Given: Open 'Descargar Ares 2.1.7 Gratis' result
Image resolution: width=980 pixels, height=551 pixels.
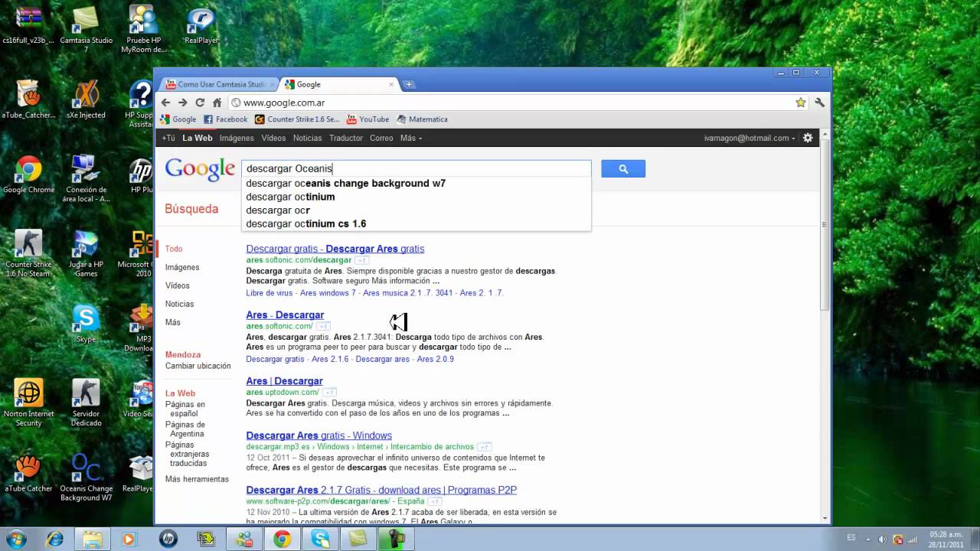Looking at the screenshot, I should [x=381, y=490].
